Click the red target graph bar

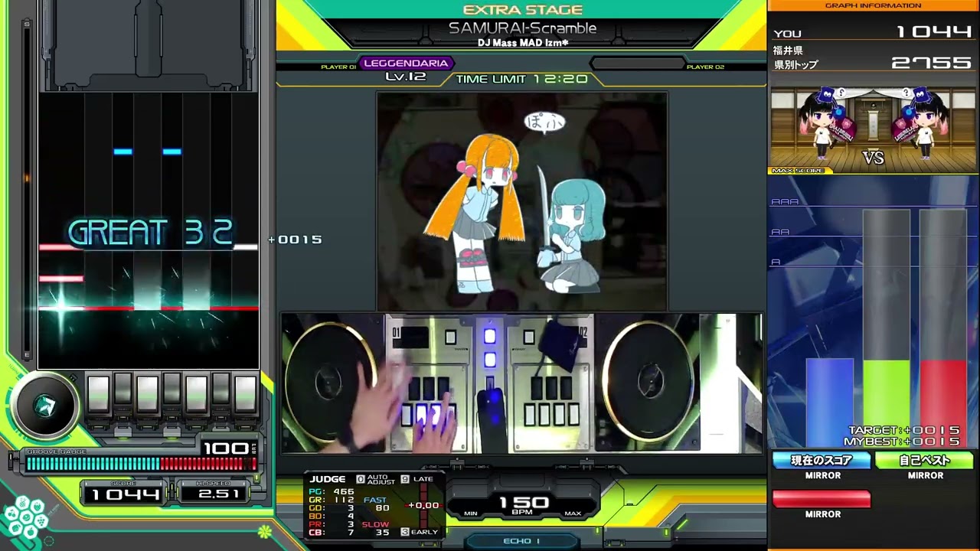[x=943, y=402]
